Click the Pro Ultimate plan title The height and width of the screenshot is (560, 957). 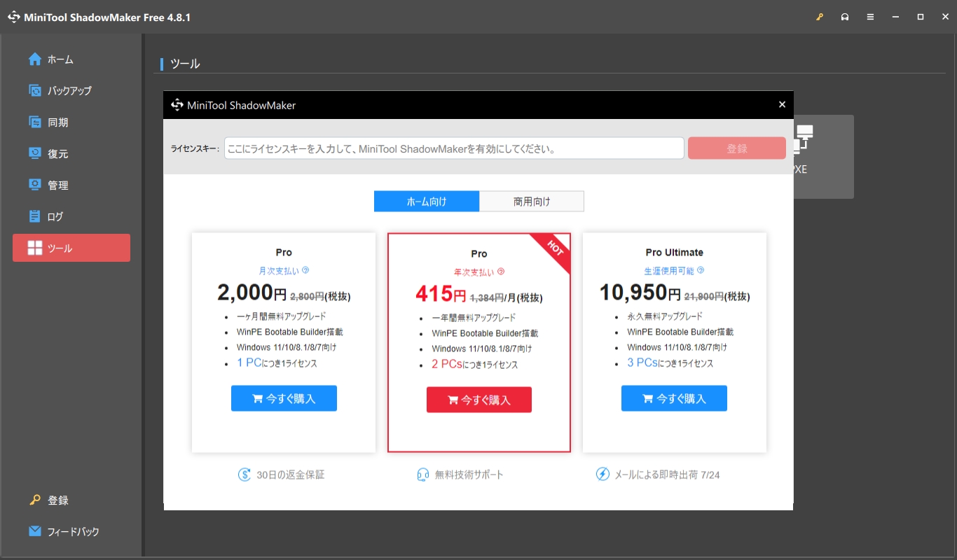tap(674, 253)
